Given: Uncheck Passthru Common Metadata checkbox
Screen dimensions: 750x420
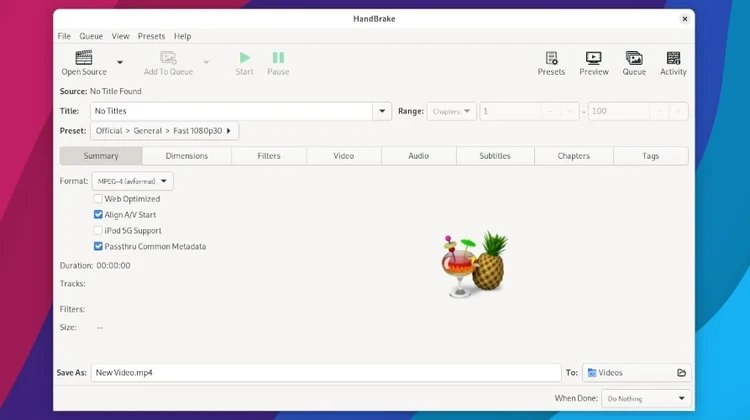Looking at the screenshot, I should pos(98,246).
